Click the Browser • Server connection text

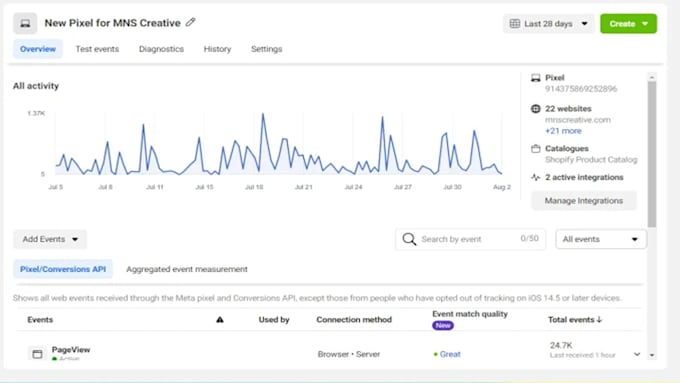349,354
